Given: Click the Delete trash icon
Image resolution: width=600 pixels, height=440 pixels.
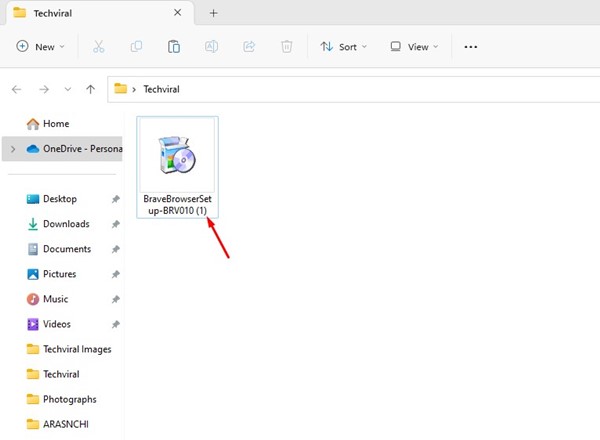Looking at the screenshot, I should pos(287,47).
